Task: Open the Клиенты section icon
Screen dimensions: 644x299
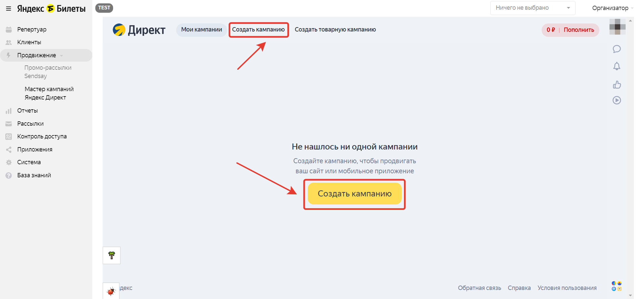Action: [x=9, y=43]
